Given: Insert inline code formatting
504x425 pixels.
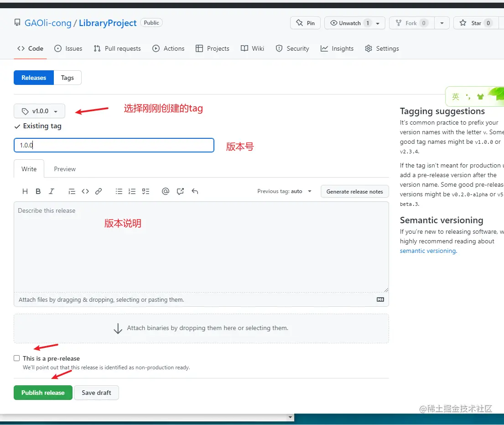Looking at the screenshot, I should pyautogui.click(x=85, y=191).
